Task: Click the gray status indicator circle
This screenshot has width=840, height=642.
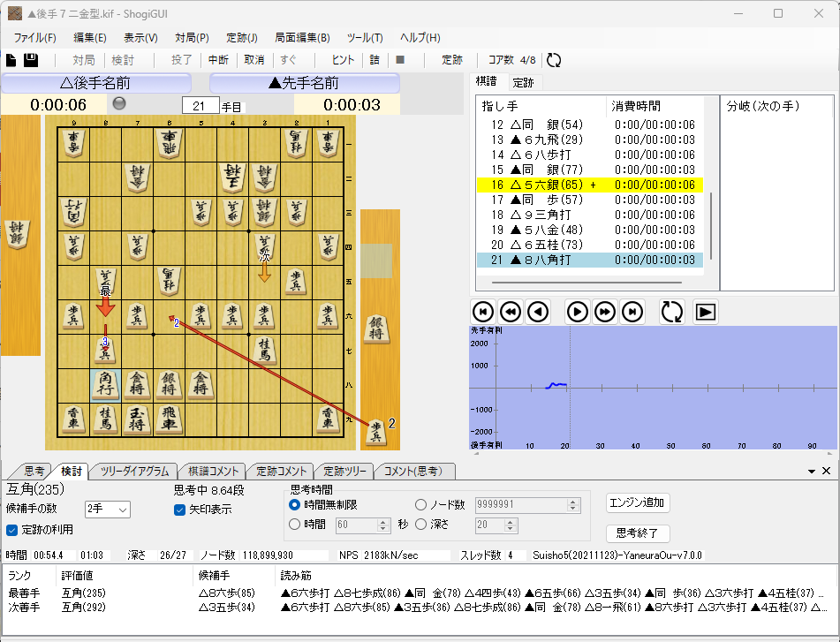Action: 119,103
